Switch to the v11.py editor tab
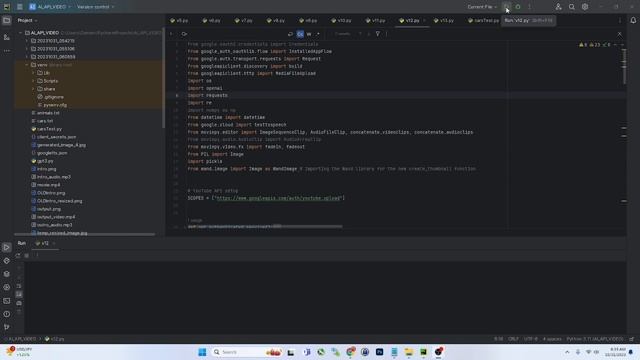 point(376,20)
